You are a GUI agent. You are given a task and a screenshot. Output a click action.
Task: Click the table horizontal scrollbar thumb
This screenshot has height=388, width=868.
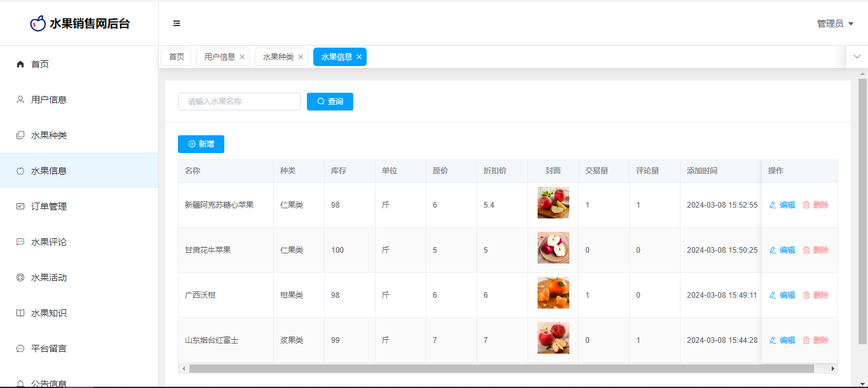tap(501, 368)
